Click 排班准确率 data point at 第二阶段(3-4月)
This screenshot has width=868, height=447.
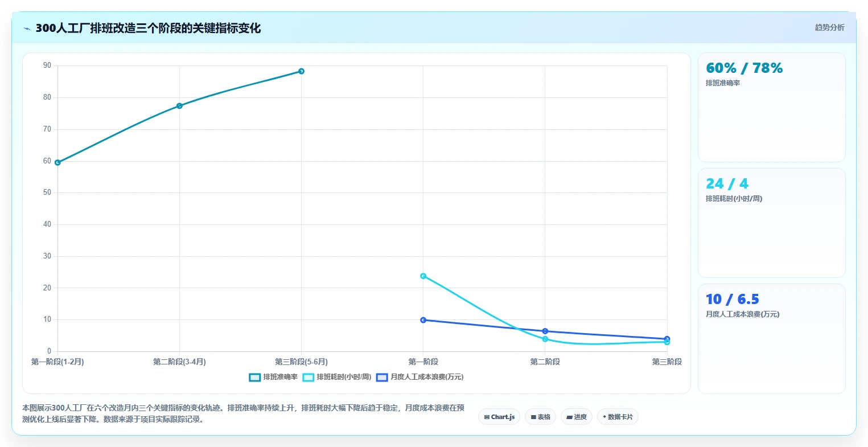tap(179, 106)
